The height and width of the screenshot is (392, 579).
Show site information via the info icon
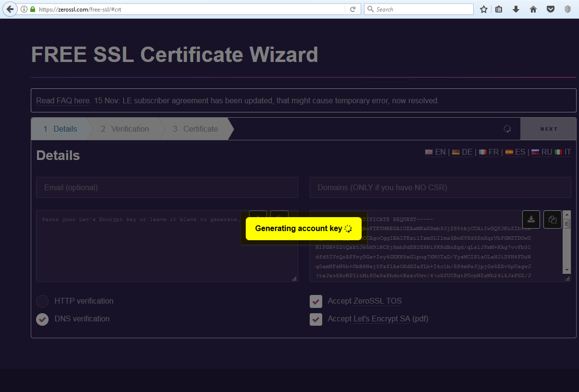click(24, 9)
